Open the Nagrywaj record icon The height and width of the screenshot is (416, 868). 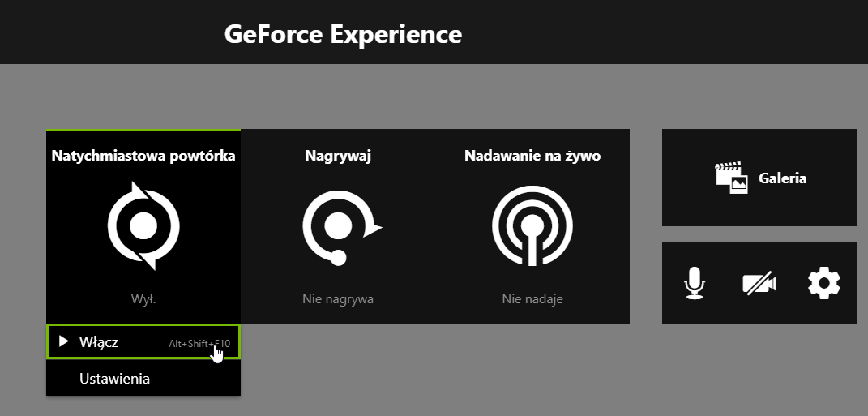click(341, 228)
